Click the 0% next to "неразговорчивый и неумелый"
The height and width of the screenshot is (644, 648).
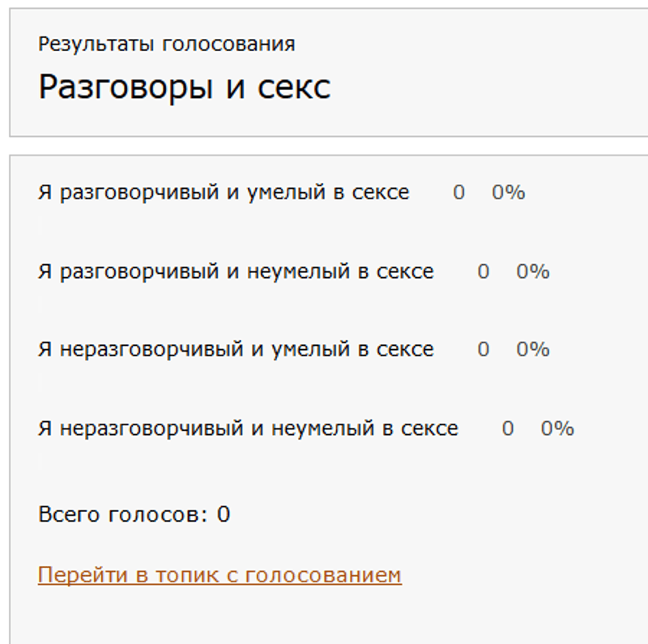click(557, 429)
